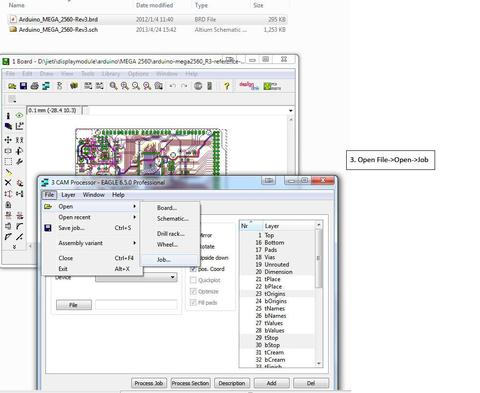The image size is (480, 393).
Task: Open the grid settings icon dropdown
Action: 12,99
